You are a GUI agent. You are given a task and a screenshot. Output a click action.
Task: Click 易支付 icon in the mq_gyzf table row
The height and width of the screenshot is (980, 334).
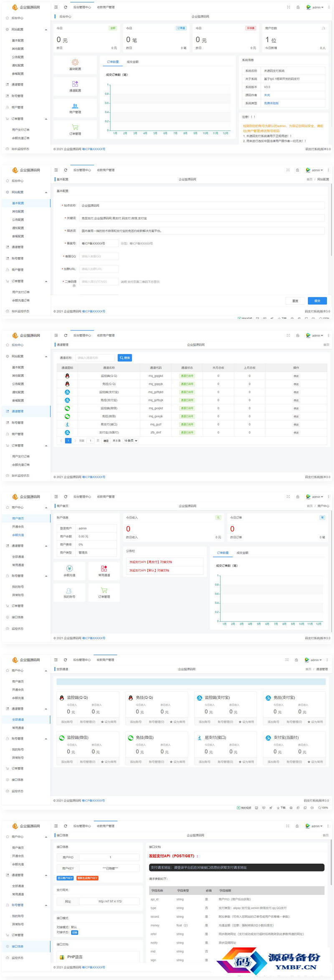coord(67,424)
